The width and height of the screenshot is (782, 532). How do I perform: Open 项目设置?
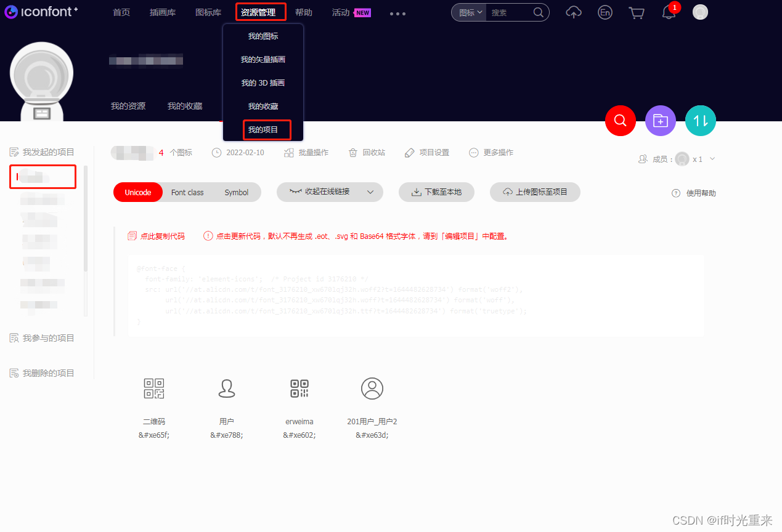[427, 153]
